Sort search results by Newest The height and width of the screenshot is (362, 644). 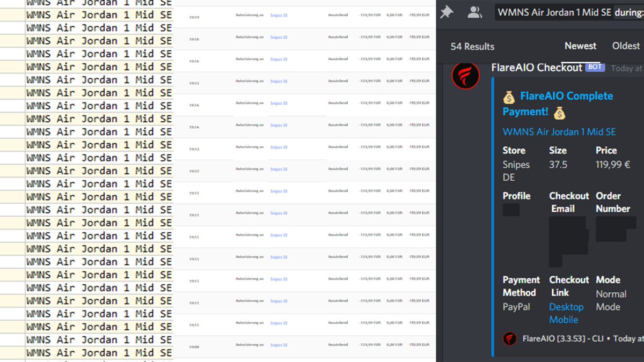[x=580, y=46]
